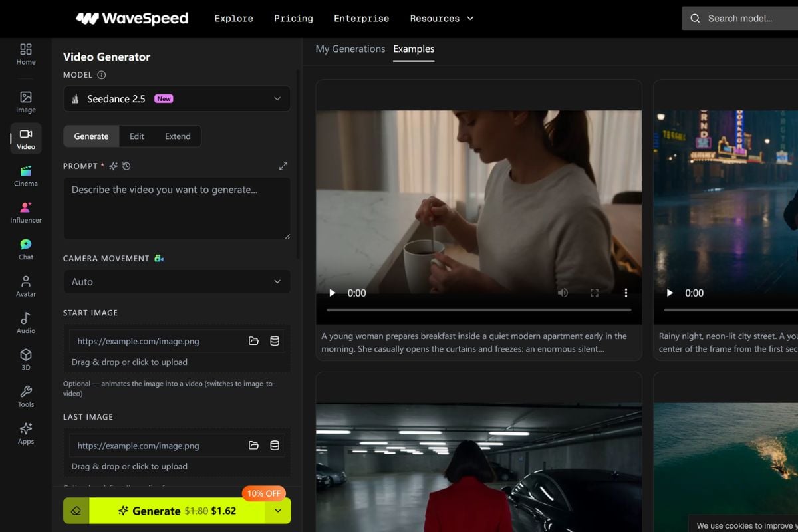Image resolution: width=798 pixels, height=532 pixels.
Task: Open the Avatar section
Action: tap(26, 286)
